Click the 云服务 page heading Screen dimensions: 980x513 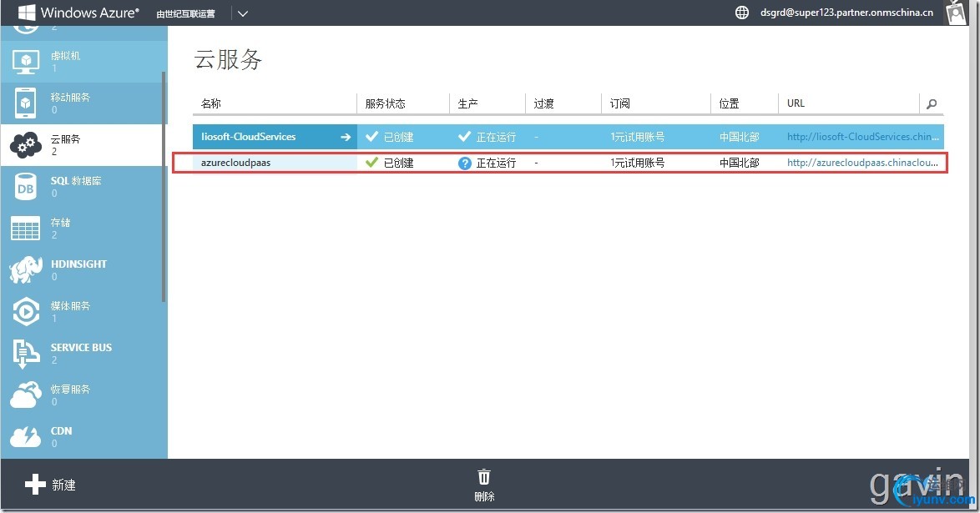[x=228, y=59]
